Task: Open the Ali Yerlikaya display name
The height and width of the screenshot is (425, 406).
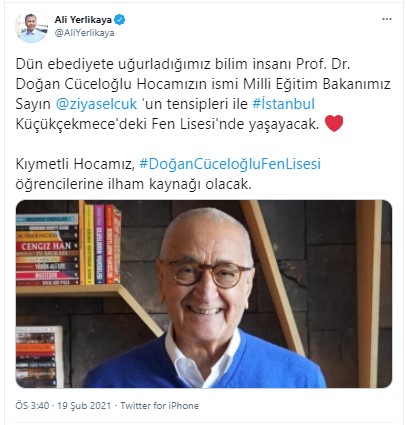Action: point(83,20)
